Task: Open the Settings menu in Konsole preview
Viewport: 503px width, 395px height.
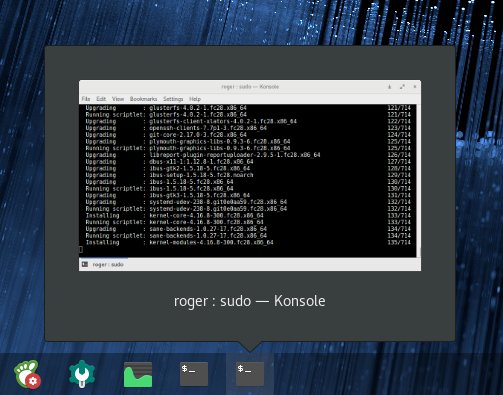Action: [x=173, y=99]
